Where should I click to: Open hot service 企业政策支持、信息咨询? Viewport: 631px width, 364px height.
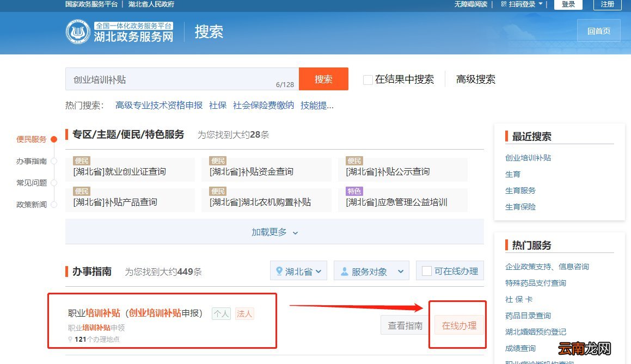(547, 267)
